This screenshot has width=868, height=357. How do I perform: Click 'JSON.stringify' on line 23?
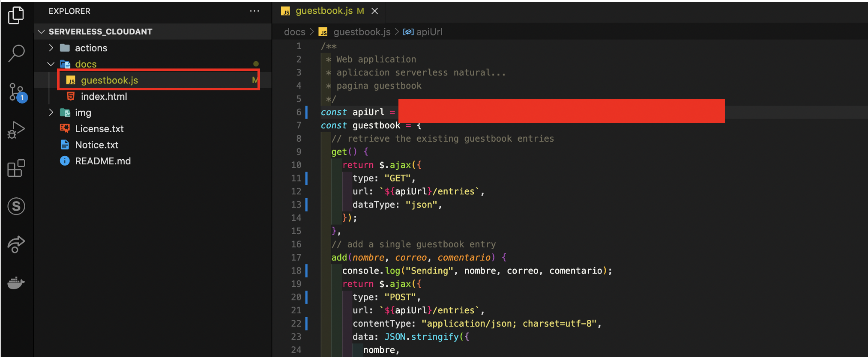coord(421,337)
